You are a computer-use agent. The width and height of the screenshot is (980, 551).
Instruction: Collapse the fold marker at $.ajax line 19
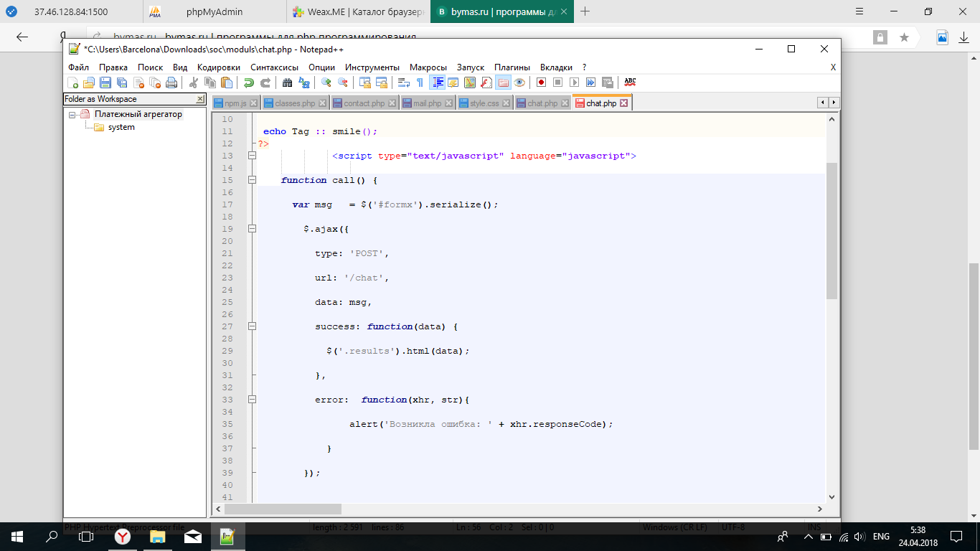click(252, 229)
